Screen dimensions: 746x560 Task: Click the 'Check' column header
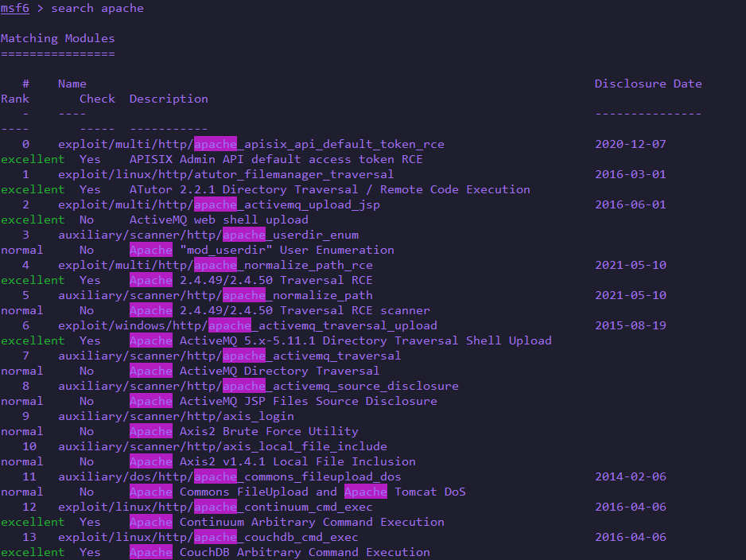click(x=97, y=99)
